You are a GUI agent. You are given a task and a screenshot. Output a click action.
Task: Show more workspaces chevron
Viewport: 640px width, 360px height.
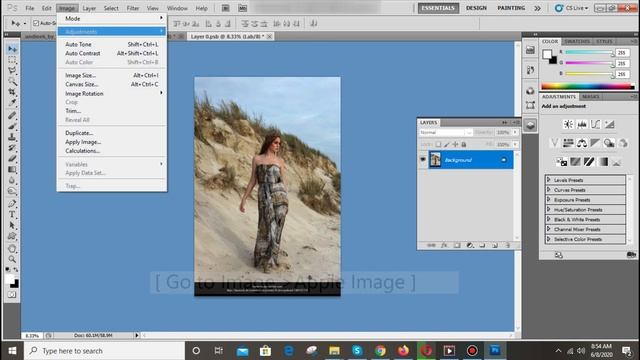click(538, 8)
